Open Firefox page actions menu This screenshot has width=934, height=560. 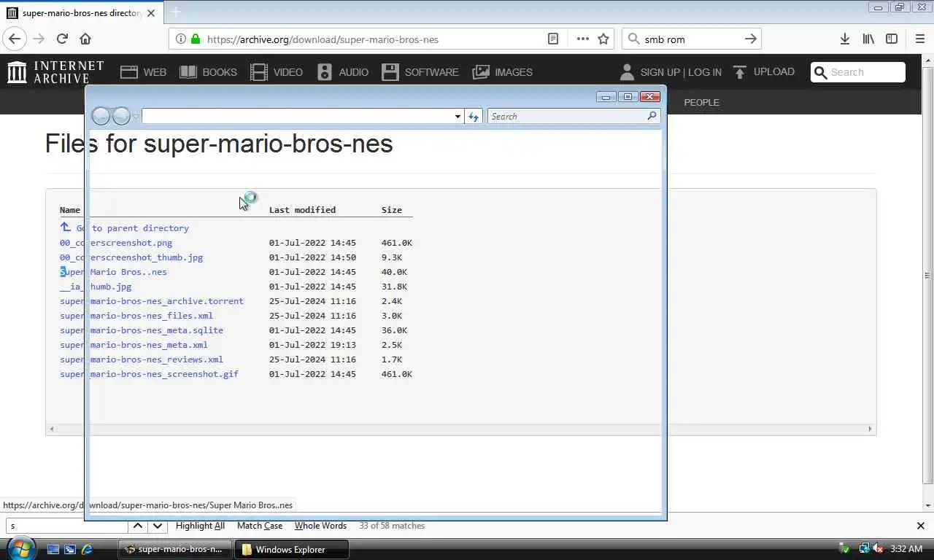click(582, 39)
